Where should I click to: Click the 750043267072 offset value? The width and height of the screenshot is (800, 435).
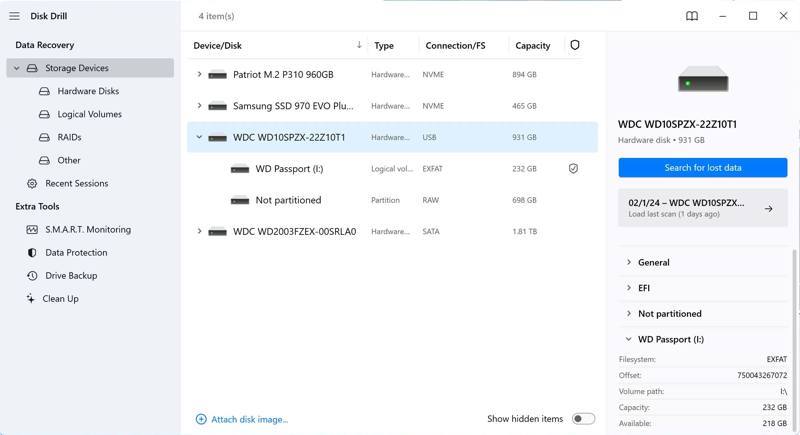tap(762, 375)
